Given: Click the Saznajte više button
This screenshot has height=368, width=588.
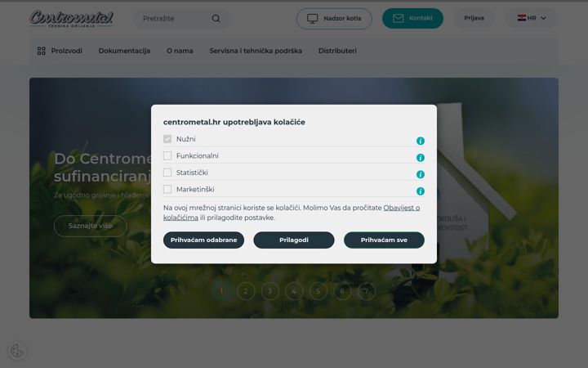Looking at the screenshot, I should [91, 226].
